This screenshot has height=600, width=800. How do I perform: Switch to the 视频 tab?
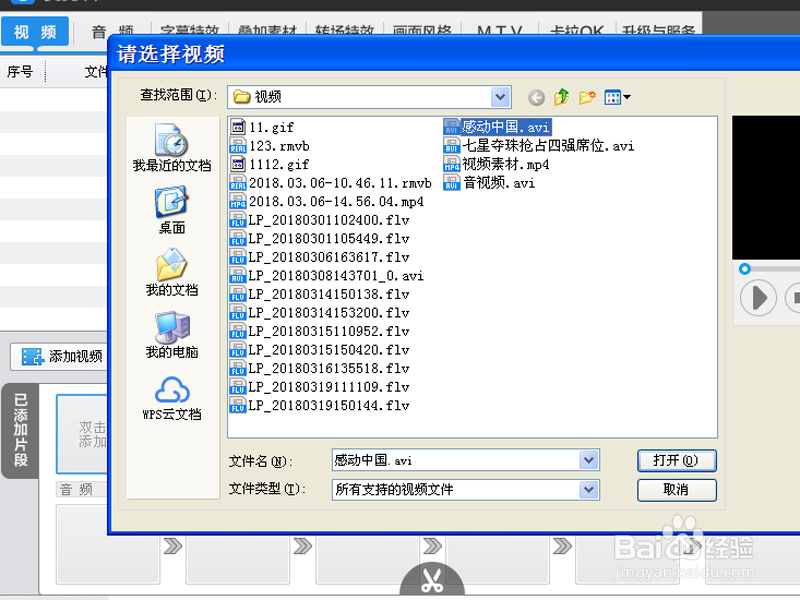point(35,32)
